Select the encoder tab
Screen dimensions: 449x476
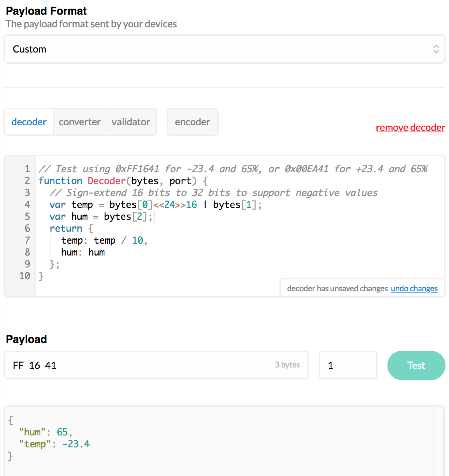pyautogui.click(x=192, y=122)
